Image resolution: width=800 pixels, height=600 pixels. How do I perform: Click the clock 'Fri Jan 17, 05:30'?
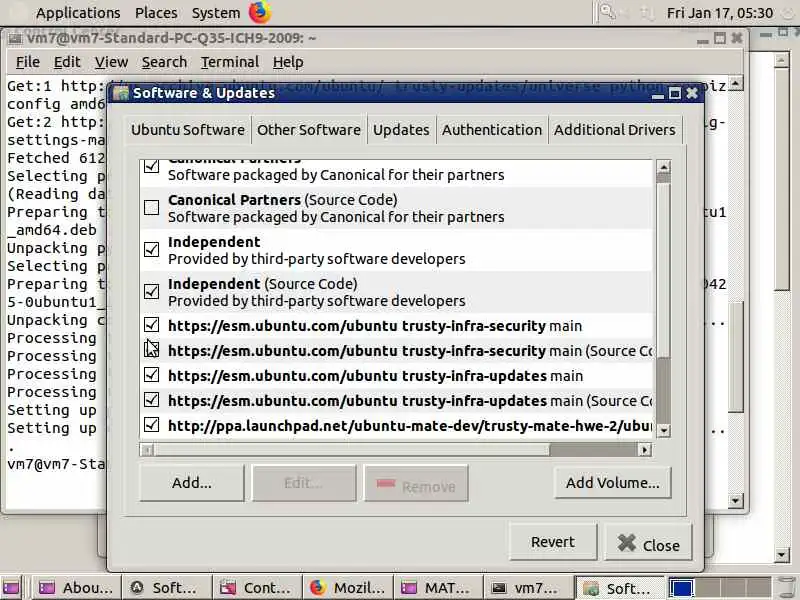click(x=720, y=13)
